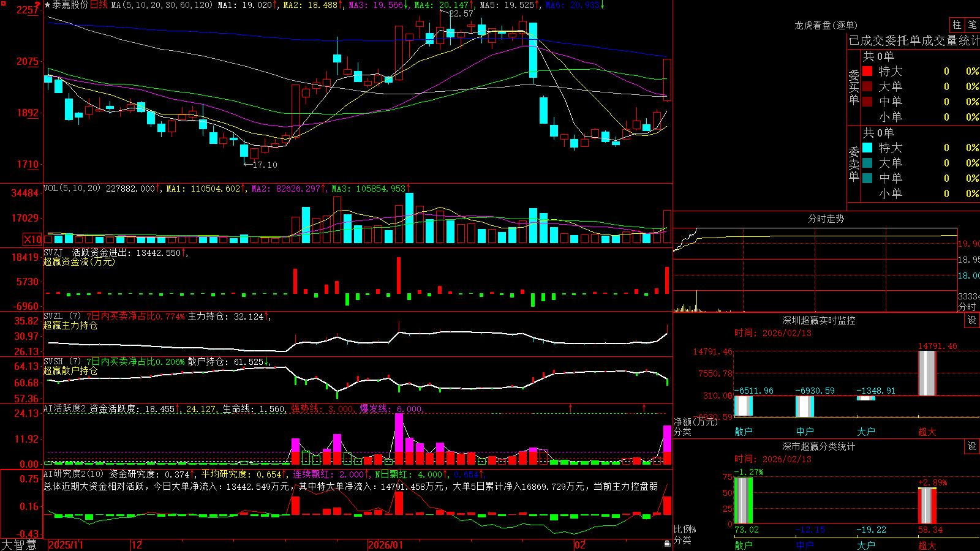Click the 大智慧 logo label
This screenshot has width=980, height=551.
tap(19, 545)
